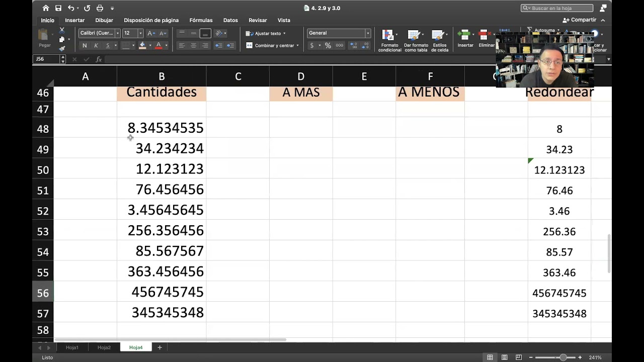Cut the selection with the scissors icon

click(62, 31)
